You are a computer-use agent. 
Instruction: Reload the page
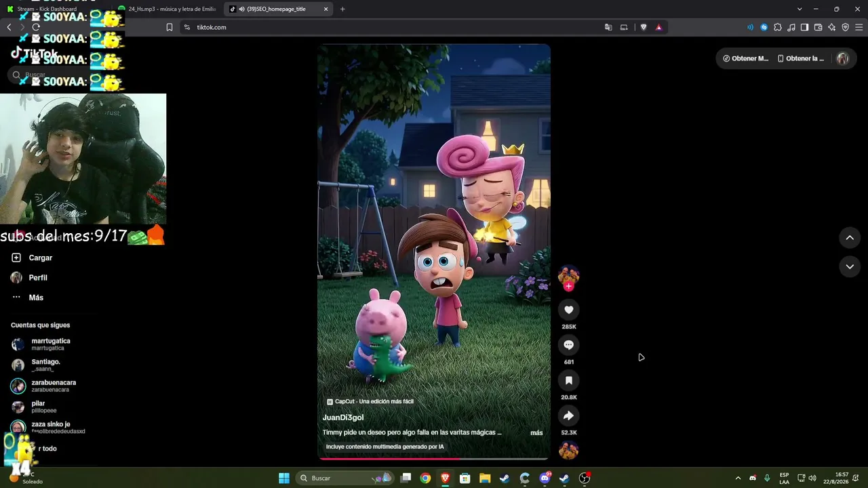[36, 27]
